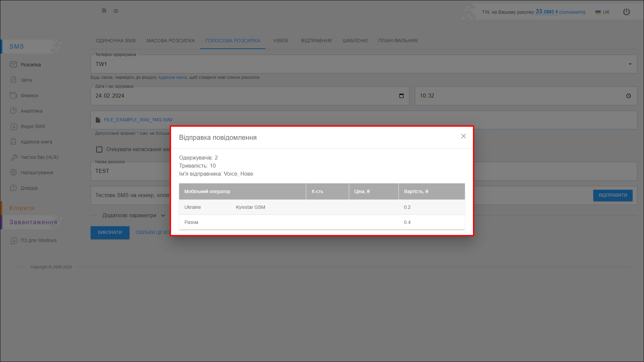The image size is (644, 362).
Task: Expand Додаткові параметри section
Action: coord(133,216)
